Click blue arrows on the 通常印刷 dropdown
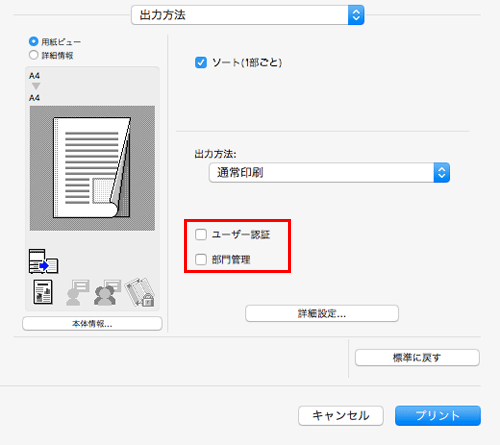 coord(442,173)
